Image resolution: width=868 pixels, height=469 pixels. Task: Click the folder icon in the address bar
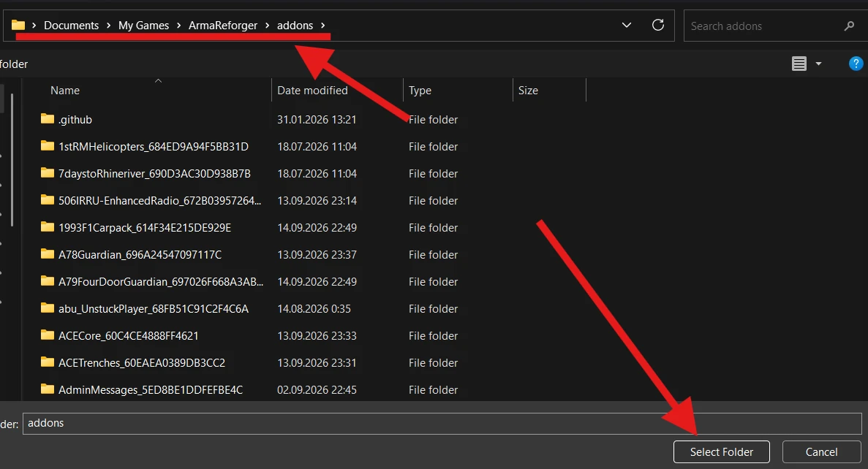click(x=18, y=25)
